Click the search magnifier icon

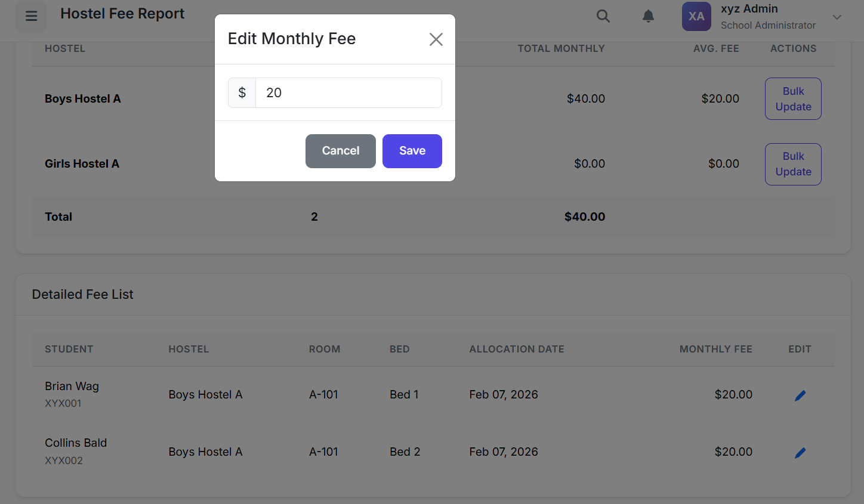pos(603,16)
